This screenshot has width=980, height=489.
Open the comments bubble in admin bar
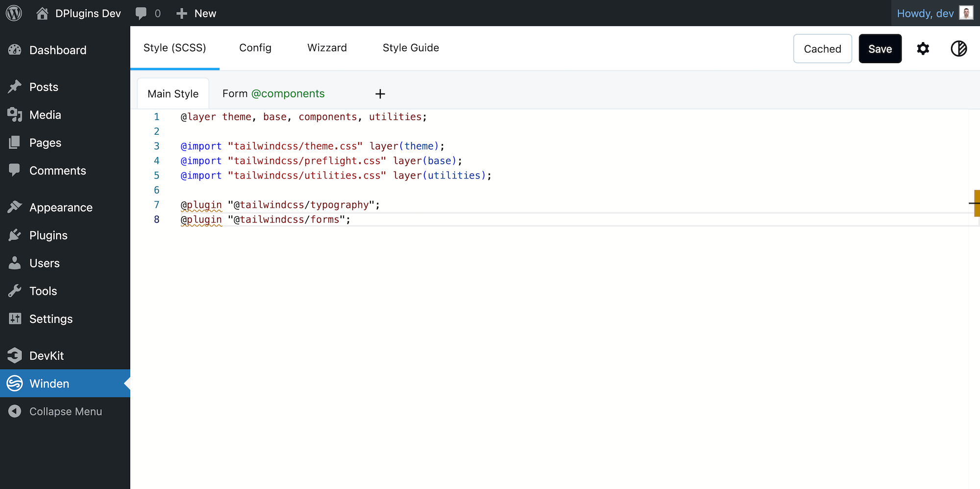(x=141, y=13)
